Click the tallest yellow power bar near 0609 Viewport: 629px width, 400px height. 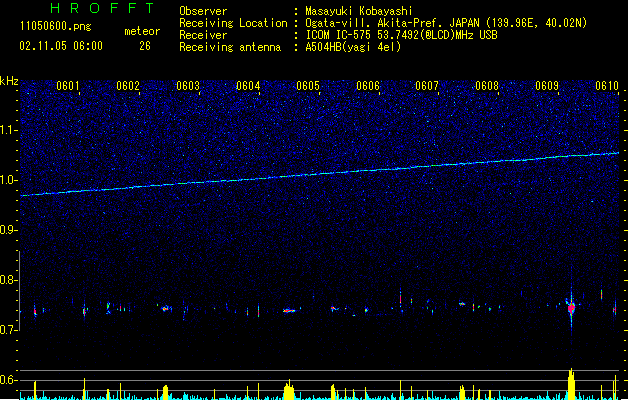coord(572,384)
